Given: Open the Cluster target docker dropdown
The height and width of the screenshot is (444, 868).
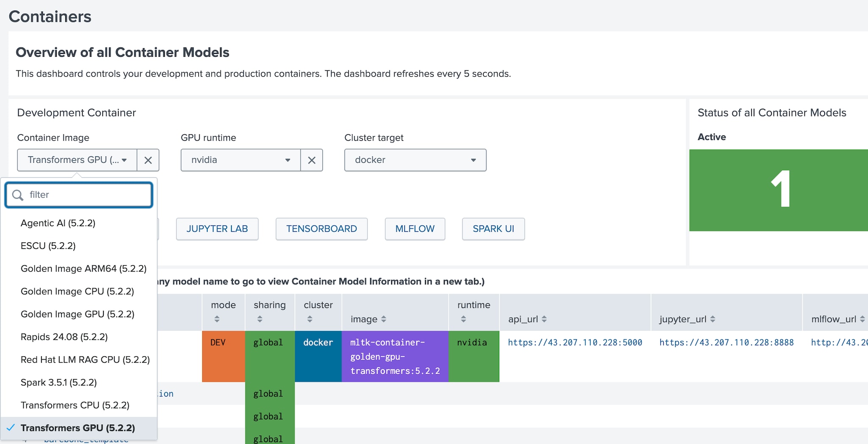Looking at the screenshot, I should tap(415, 160).
